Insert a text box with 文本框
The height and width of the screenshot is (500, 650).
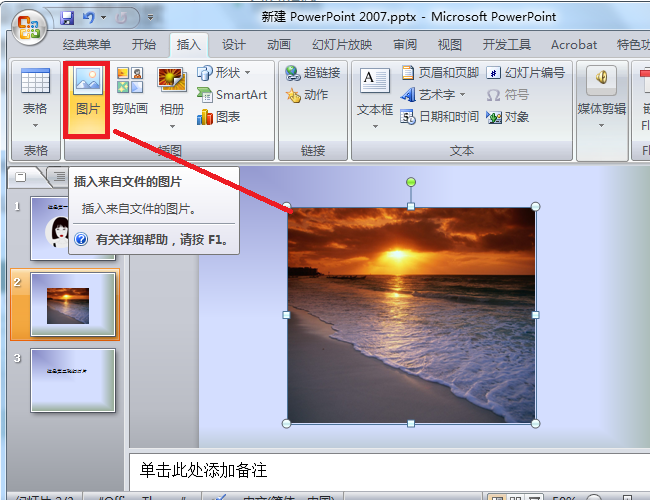375,92
